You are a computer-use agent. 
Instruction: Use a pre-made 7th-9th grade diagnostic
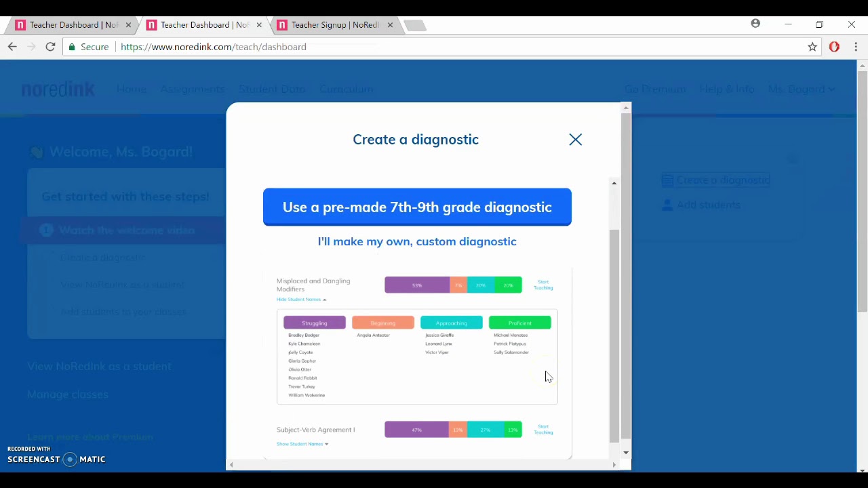click(417, 207)
